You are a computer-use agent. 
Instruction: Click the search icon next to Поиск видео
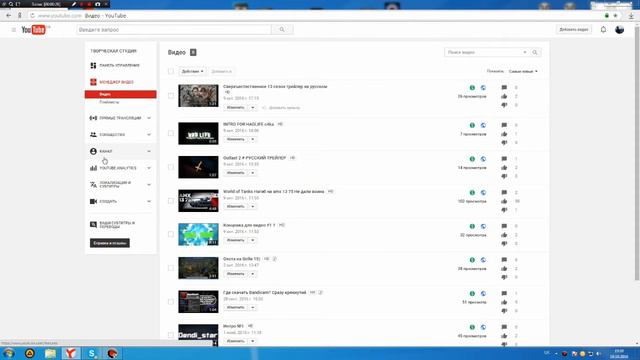click(535, 52)
